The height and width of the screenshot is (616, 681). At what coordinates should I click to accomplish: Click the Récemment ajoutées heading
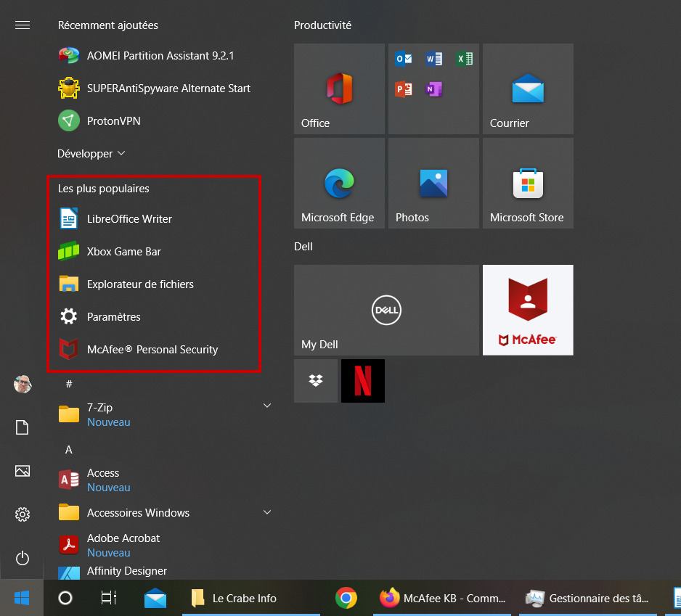107,25
